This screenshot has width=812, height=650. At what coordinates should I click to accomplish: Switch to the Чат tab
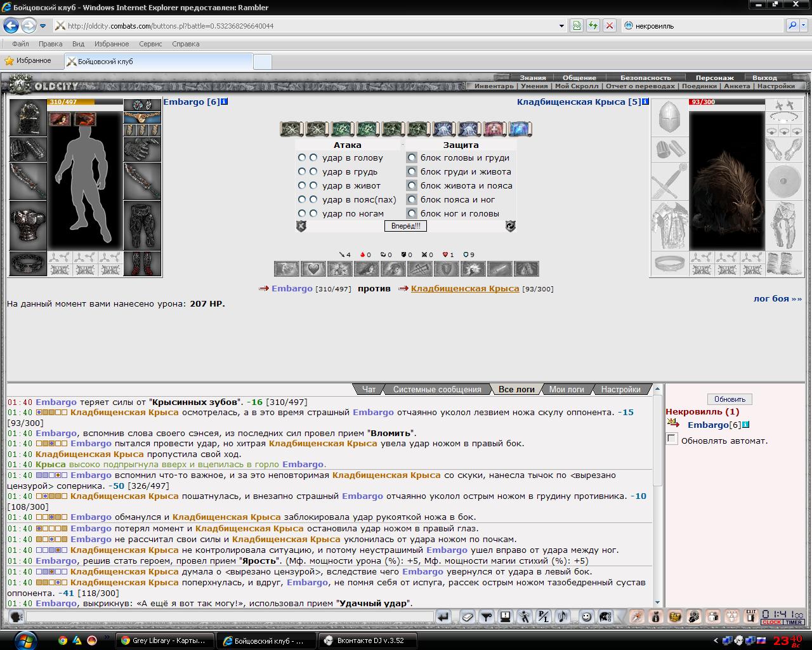[369, 389]
